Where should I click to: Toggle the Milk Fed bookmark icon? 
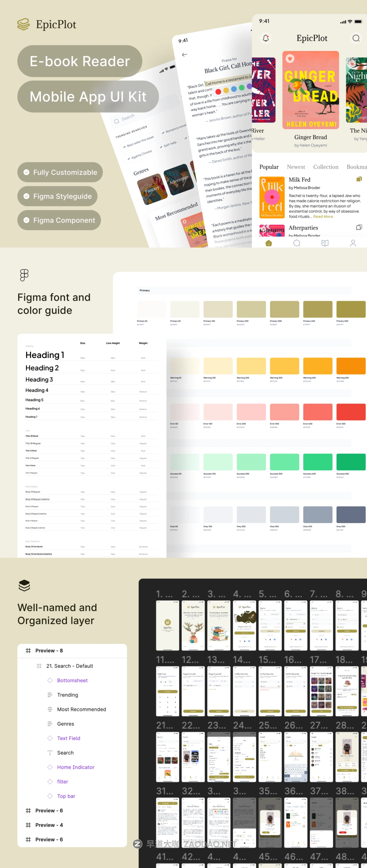[x=359, y=179]
